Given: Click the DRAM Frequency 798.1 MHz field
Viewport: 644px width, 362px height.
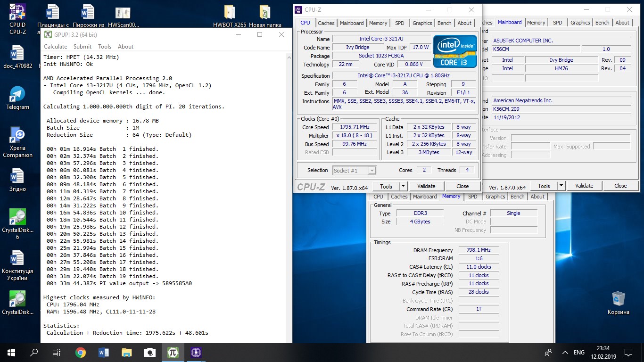Looking at the screenshot, I should click(x=478, y=250).
